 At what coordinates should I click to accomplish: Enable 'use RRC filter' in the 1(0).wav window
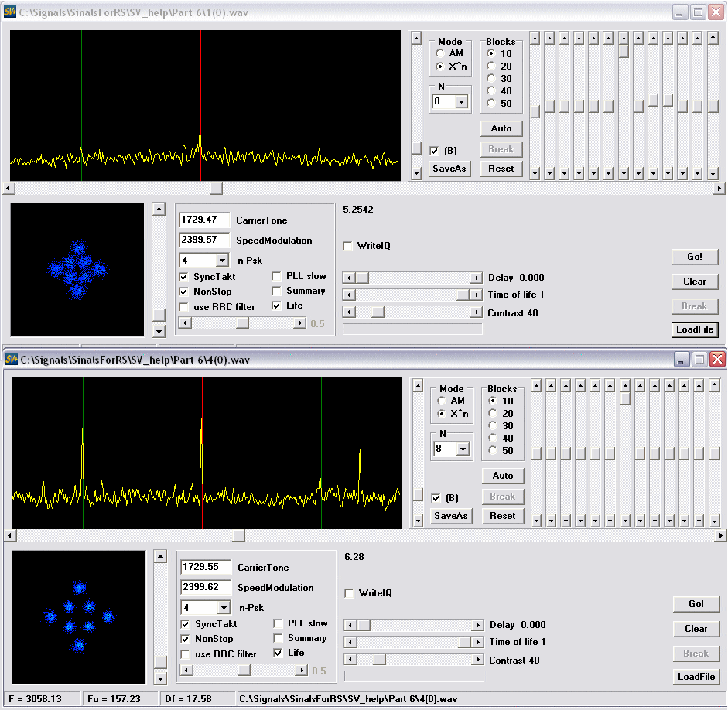[184, 307]
